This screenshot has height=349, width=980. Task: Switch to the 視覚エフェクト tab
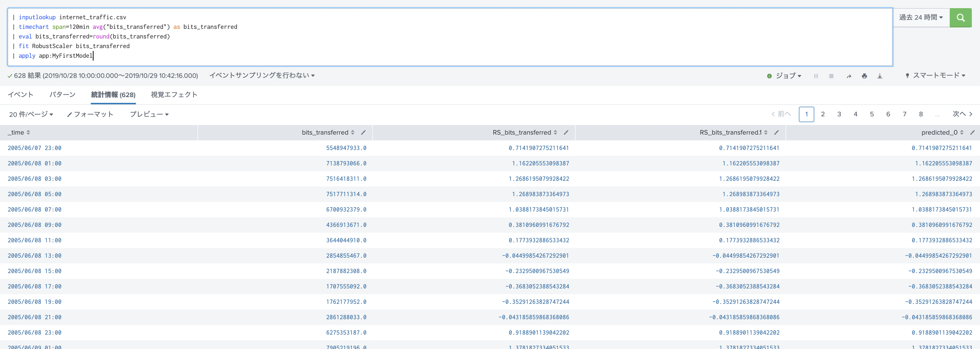point(174,95)
